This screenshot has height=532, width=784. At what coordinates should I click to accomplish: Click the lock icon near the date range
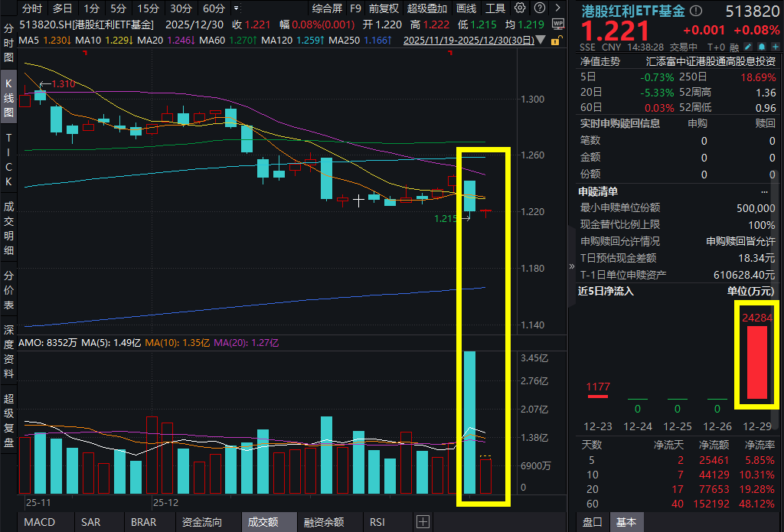(556, 41)
